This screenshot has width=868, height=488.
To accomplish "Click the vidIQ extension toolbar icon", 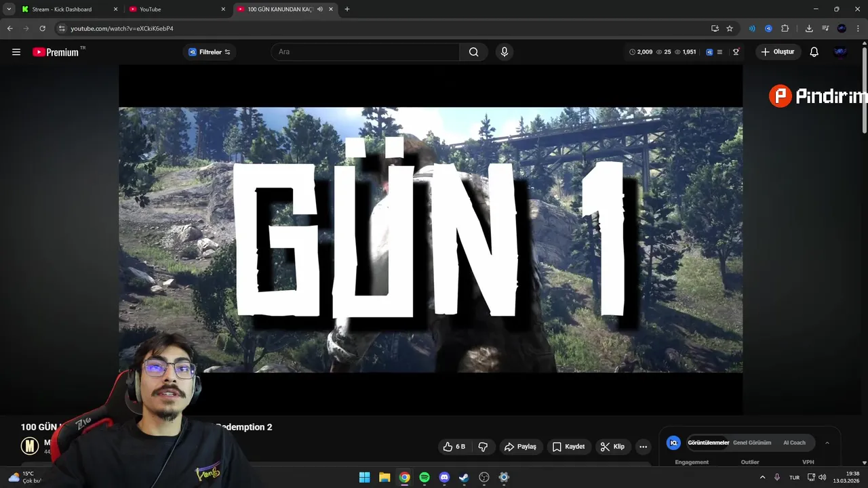I will [768, 28].
